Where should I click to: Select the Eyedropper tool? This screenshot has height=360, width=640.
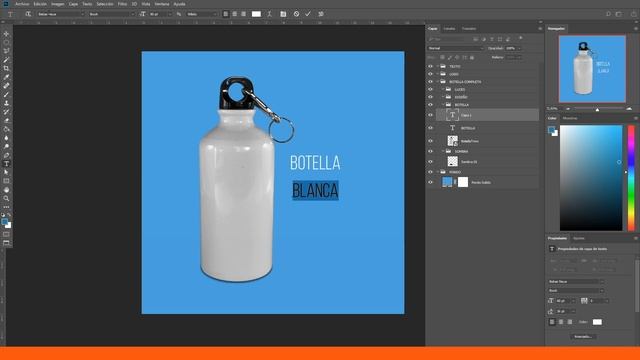click(x=6, y=77)
